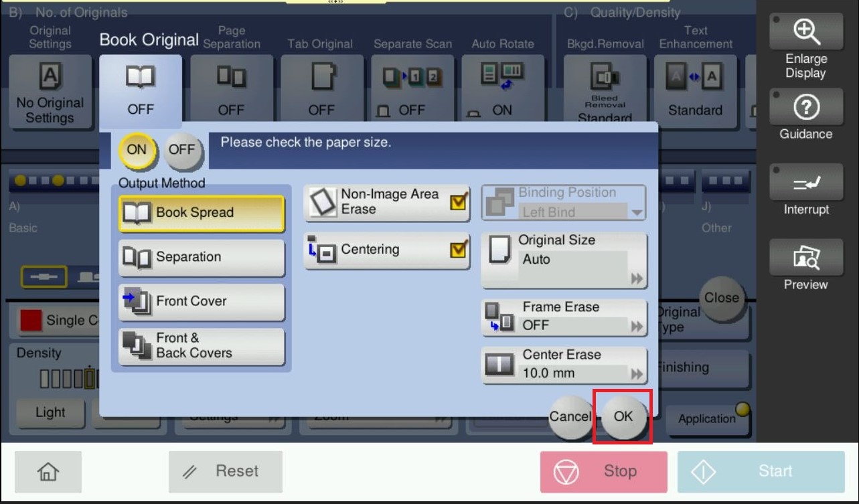Viewport: 859px width, 504px height.
Task: Confirm with the OK button
Action: coord(623,416)
